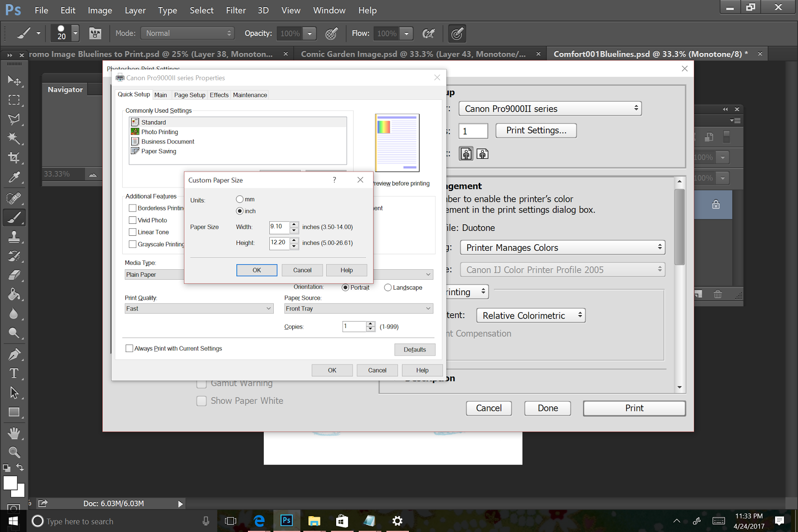798x532 pixels.
Task: Select the Healing Brush tool
Action: click(14, 198)
